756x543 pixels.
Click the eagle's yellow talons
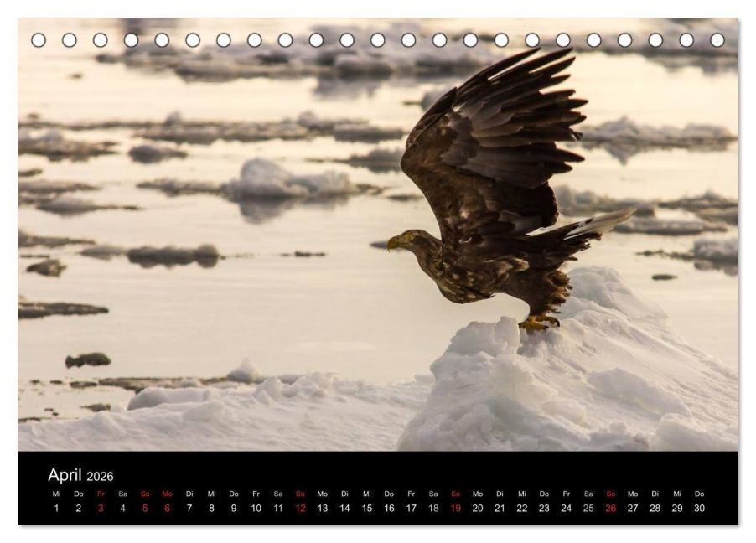click(539, 323)
